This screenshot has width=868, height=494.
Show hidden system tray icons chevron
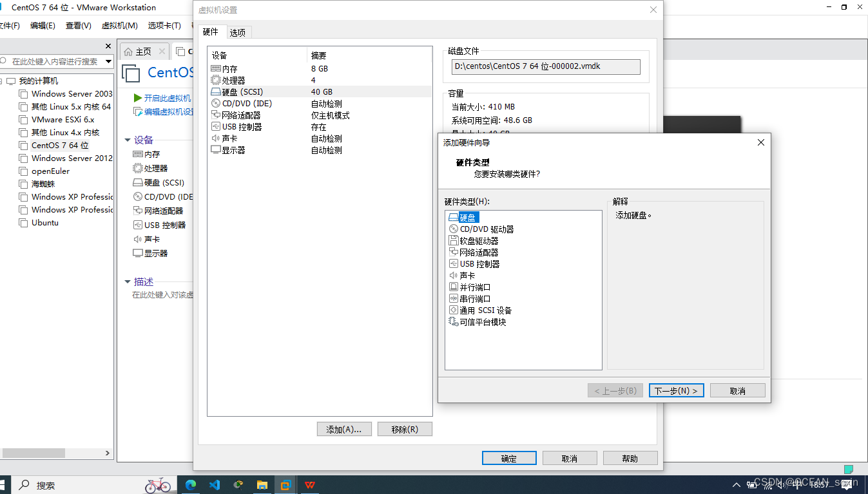click(x=737, y=485)
